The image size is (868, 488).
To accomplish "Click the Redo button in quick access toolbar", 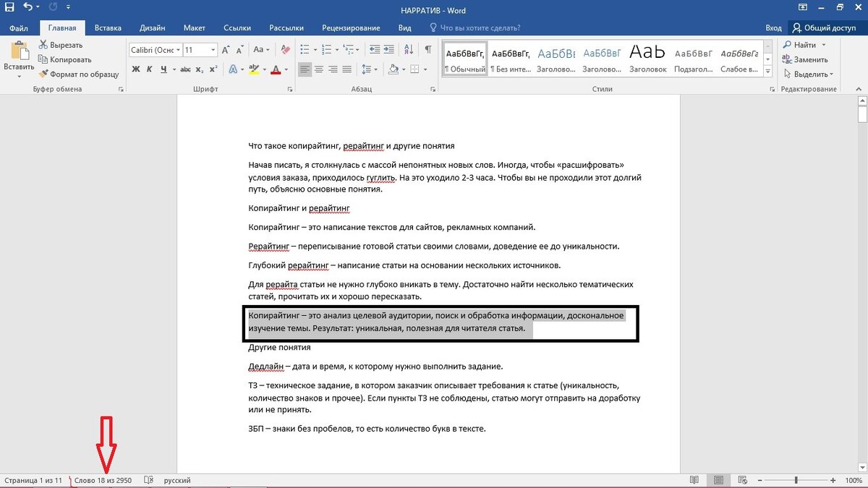I will (52, 7).
